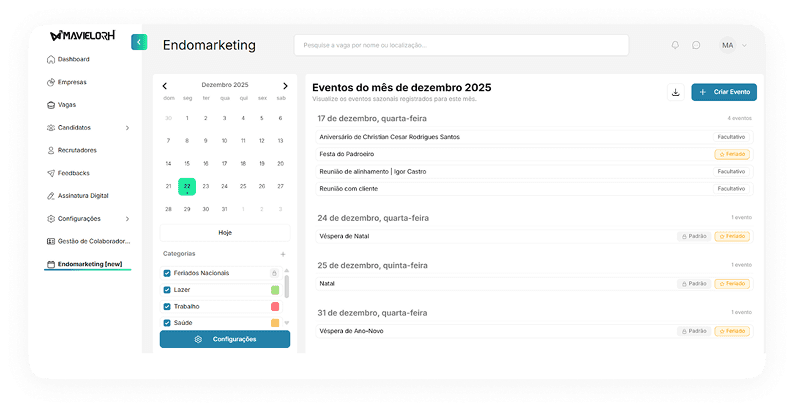
Task: Go to next month in calendar
Action: pos(285,86)
